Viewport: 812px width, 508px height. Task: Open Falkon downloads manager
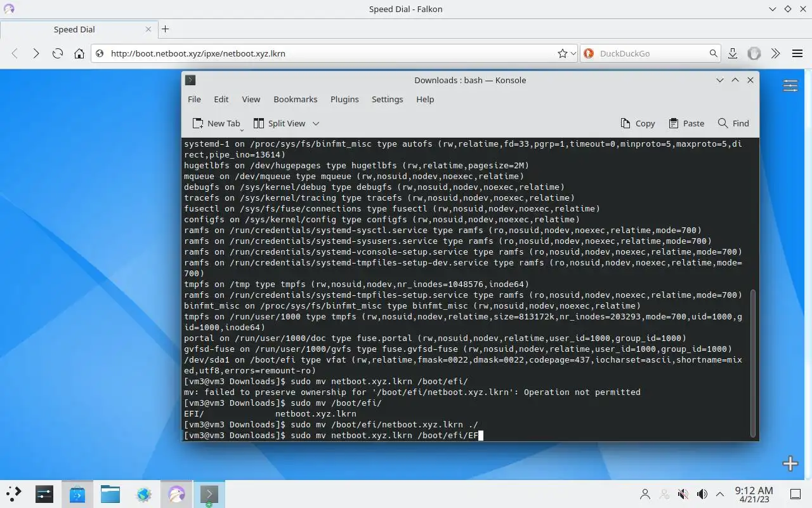733,53
